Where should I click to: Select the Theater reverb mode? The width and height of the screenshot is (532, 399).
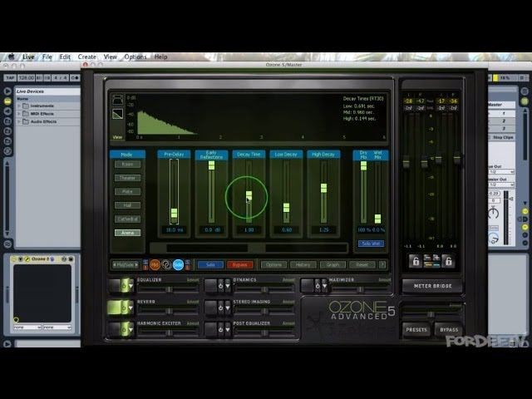(x=127, y=178)
